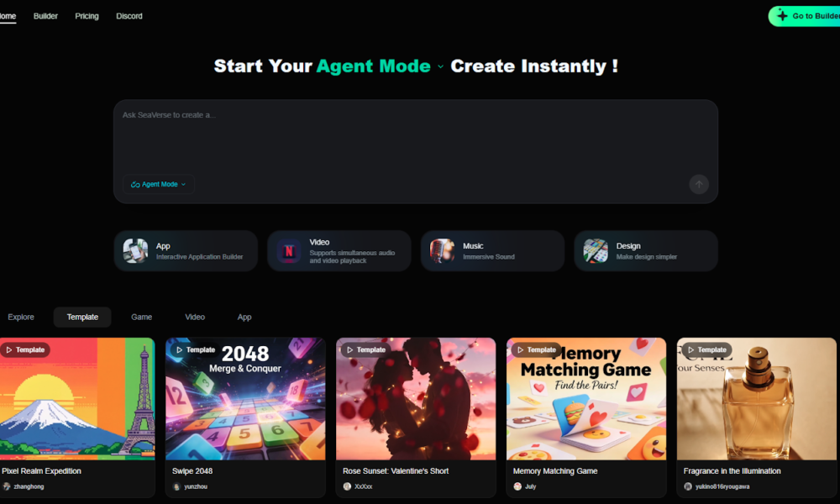Switch to the Explore tab
Viewport: 840px width, 504px height.
click(x=21, y=317)
